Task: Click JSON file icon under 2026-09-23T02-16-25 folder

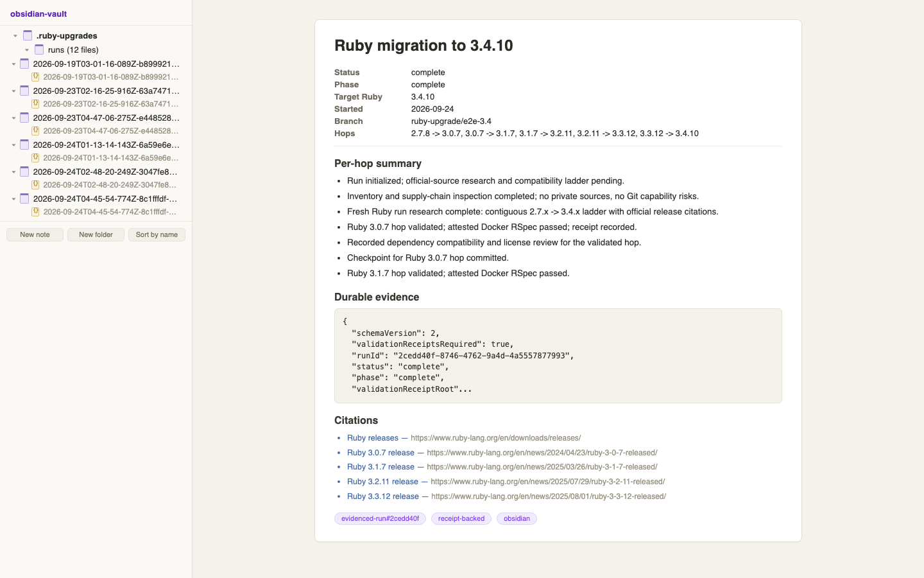Action: (x=36, y=104)
